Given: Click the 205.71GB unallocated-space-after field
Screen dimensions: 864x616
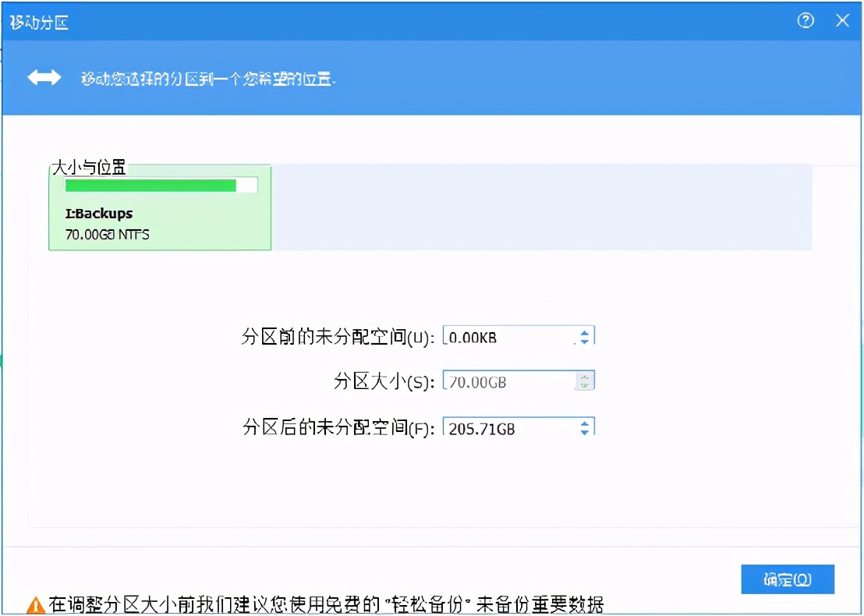Looking at the screenshot, I should click(x=507, y=427).
